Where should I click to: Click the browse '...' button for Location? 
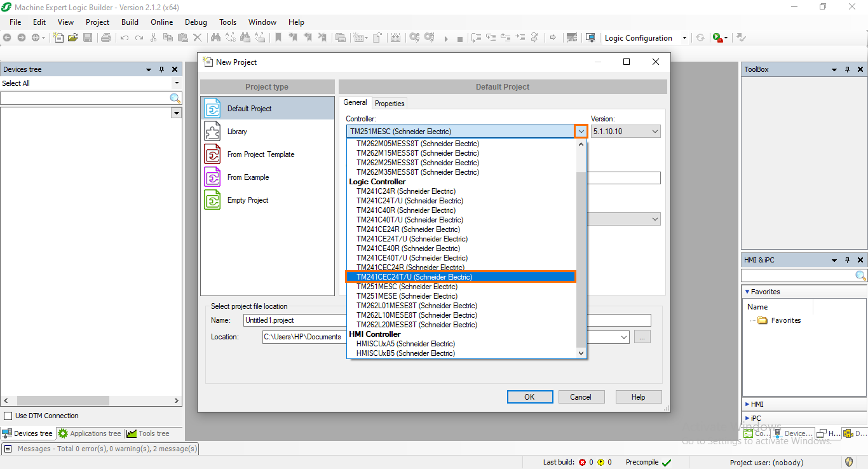point(642,337)
